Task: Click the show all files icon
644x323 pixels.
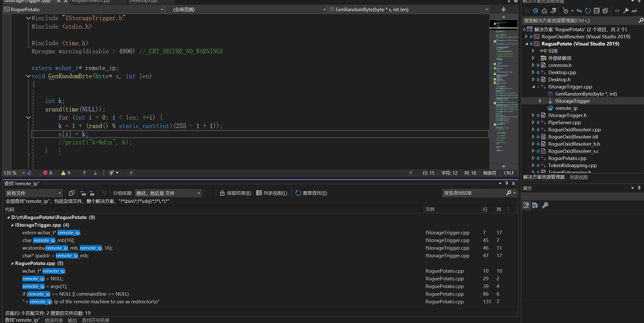Action: [605, 11]
